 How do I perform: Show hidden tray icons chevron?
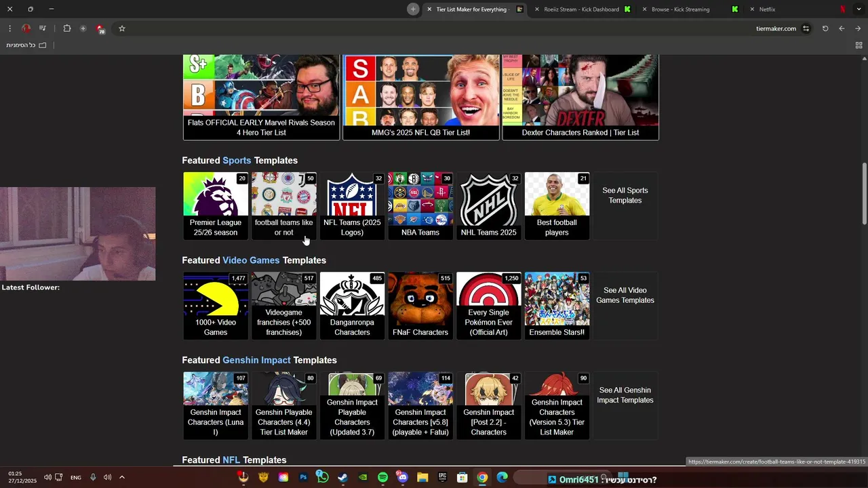pos(122,477)
